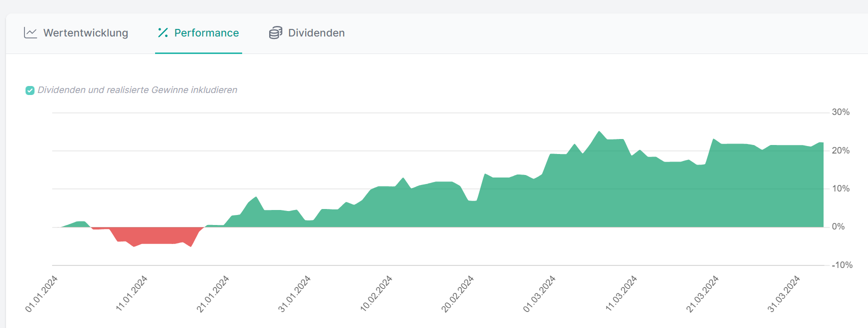Click the 31.01.2024 x-axis date label
Image resolution: width=868 pixels, height=328 pixels.
pyautogui.click(x=295, y=294)
